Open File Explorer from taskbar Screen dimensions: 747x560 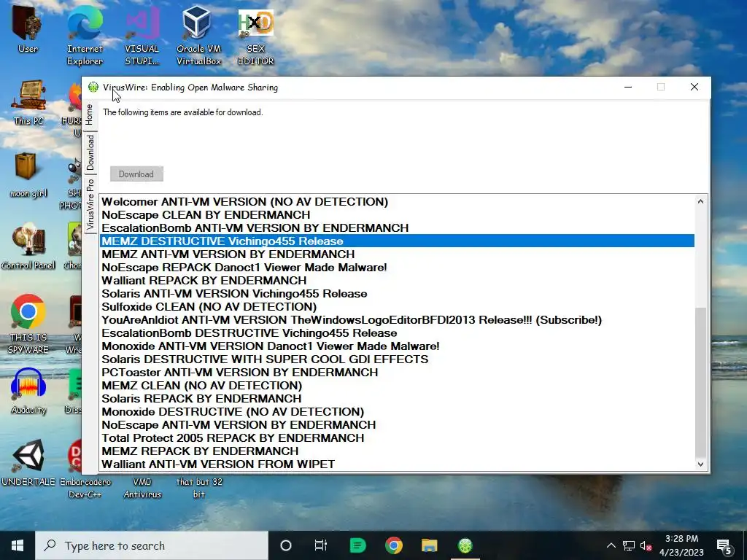(429, 545)
